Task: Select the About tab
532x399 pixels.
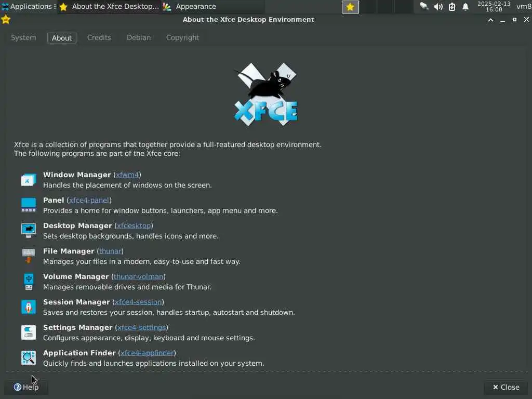Action: coord(62,38)
